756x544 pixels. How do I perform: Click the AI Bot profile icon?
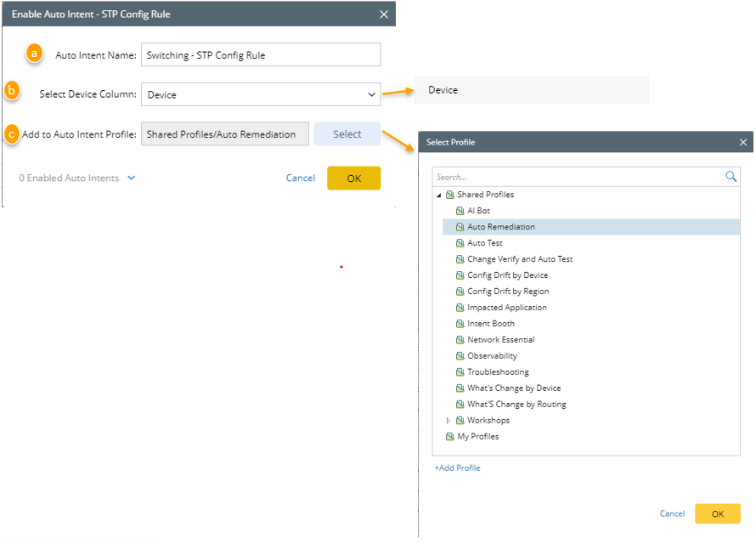460,211
